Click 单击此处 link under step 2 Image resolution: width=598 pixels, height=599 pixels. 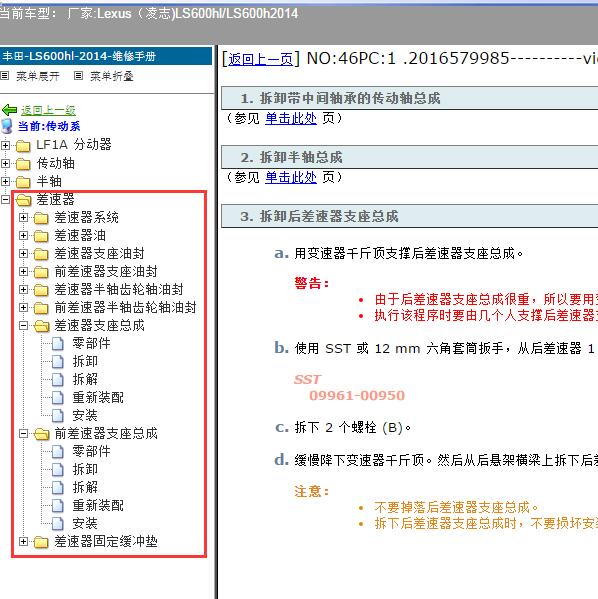[291, 177]
